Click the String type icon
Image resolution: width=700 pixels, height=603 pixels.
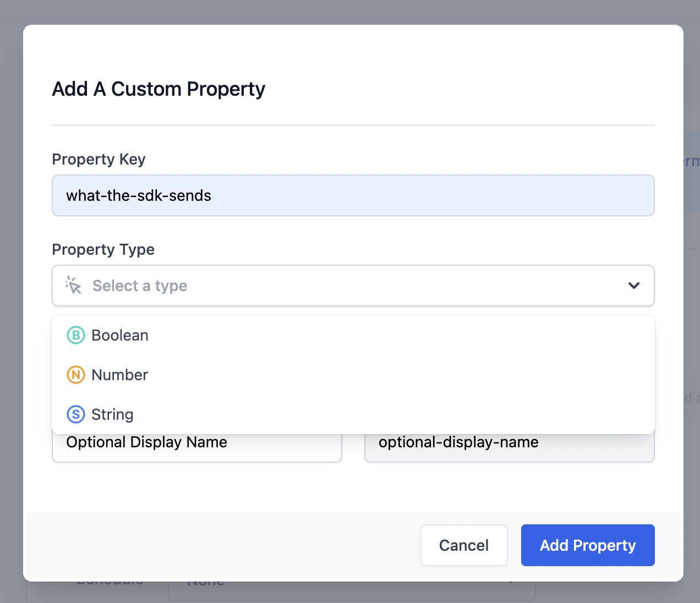pyautogui.click(x=75, y=414)
